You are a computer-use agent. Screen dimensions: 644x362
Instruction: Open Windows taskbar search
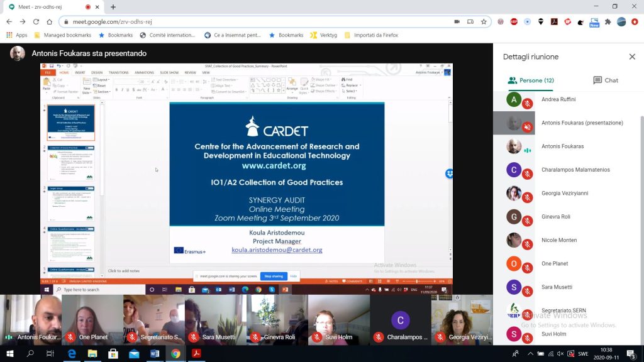tap(30, 353)
